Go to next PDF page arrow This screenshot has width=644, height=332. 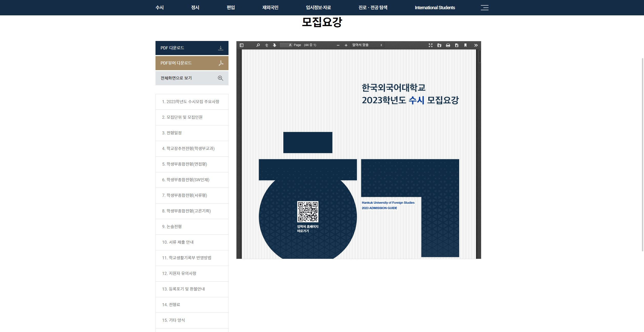275,45
